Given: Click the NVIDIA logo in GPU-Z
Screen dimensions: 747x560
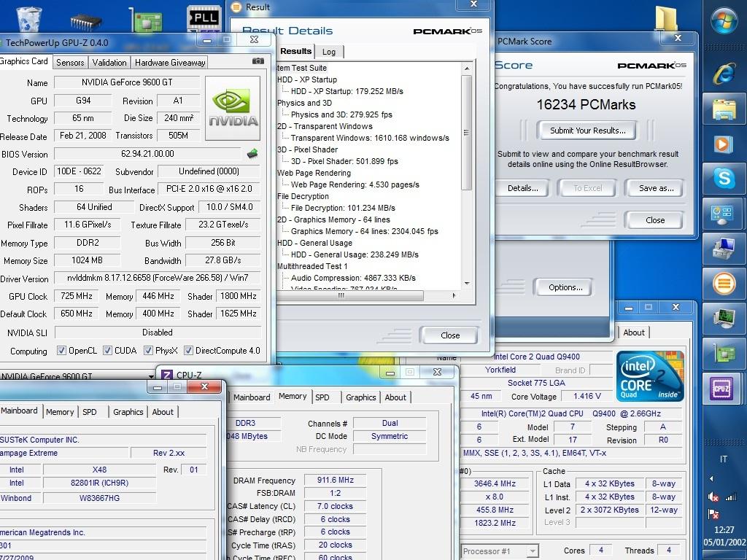Looking at the screenshot, I should coord(233,108).
